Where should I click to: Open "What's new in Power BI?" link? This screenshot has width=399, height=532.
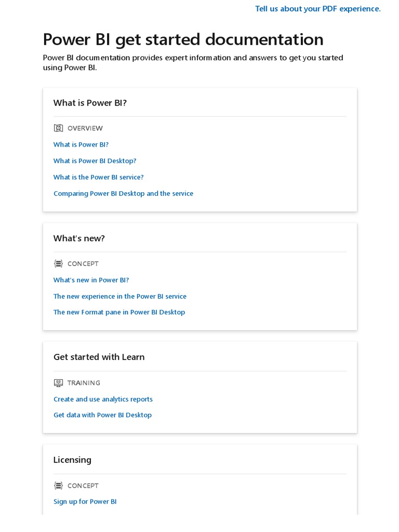tap(91, 280)
